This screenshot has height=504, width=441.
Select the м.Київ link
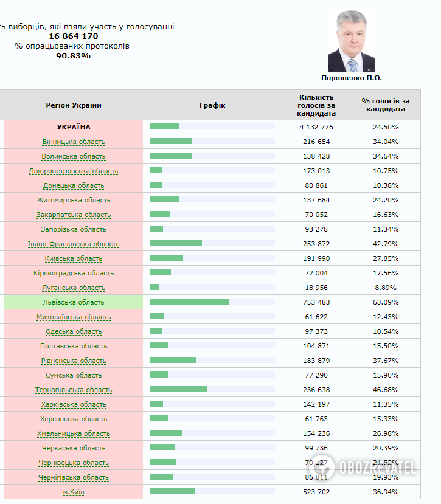pyautogui.click(x=74, y=492)
